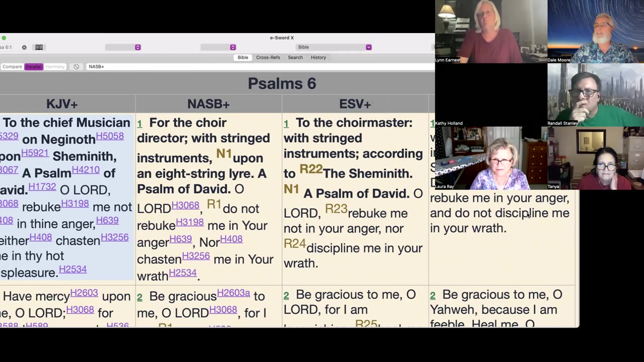Screen dimensions: 644x362
Task: Click the green window button of e-Sword X
Action: [x=4, y=38]
